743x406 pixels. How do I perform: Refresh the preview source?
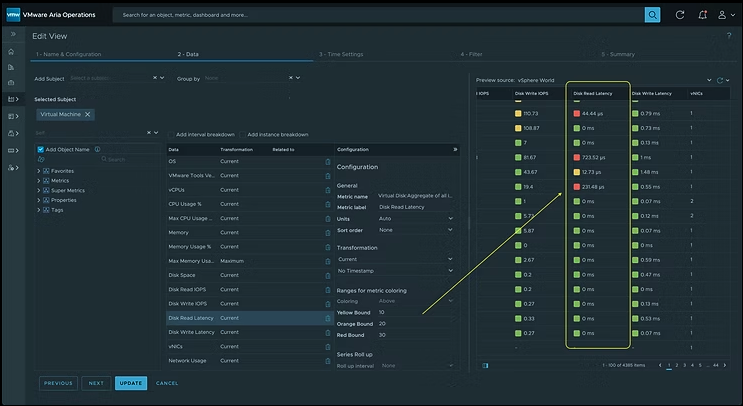point(720,81)
